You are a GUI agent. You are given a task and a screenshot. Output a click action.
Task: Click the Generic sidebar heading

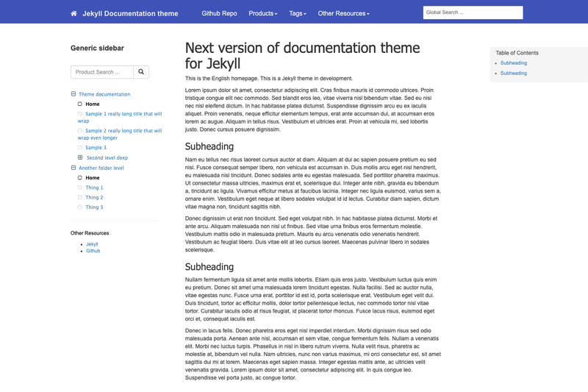click(x=97, y=48)
